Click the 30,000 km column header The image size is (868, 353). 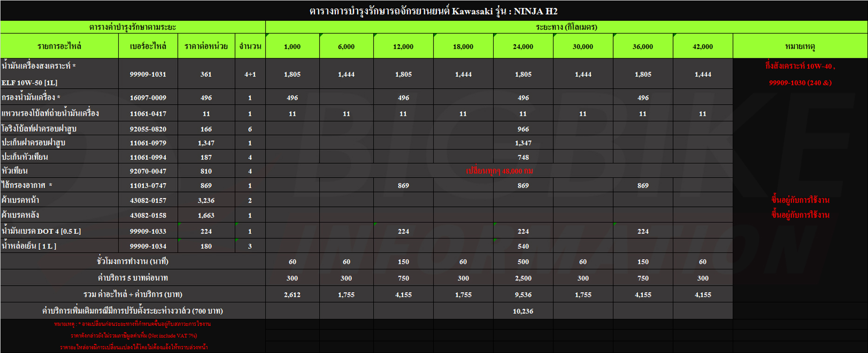583,46
